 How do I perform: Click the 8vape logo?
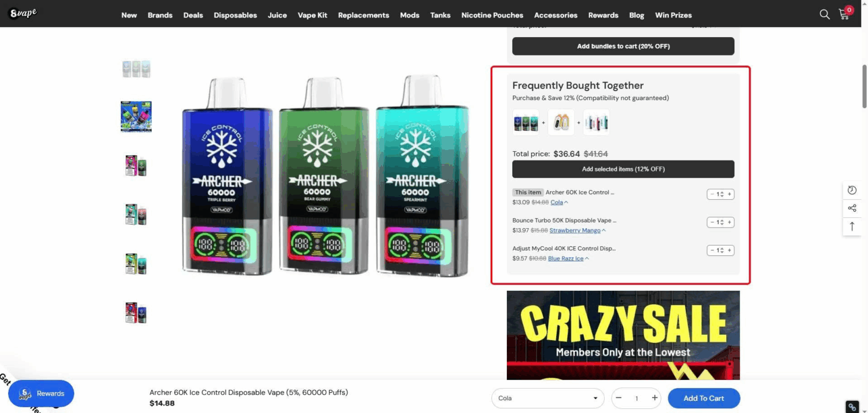(x=23, y=13)
